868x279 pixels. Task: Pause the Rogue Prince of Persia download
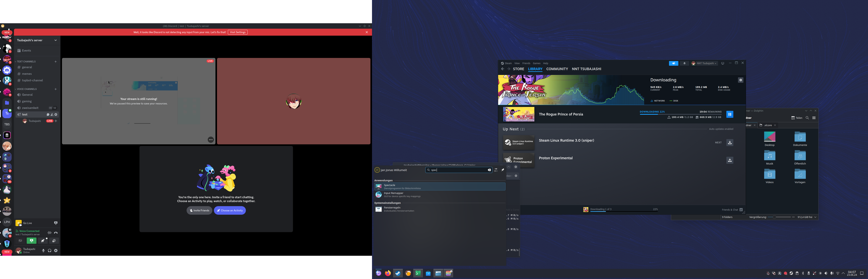tap(729, 114)
